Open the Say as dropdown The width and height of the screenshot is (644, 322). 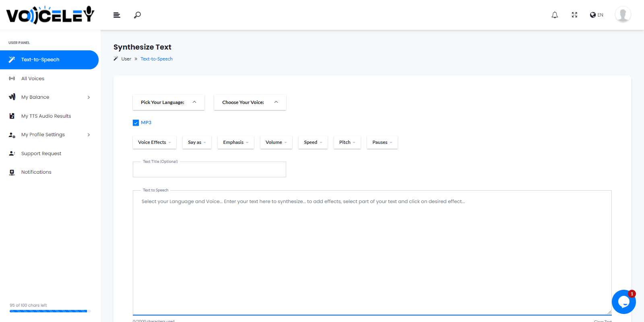click(197, 142)
